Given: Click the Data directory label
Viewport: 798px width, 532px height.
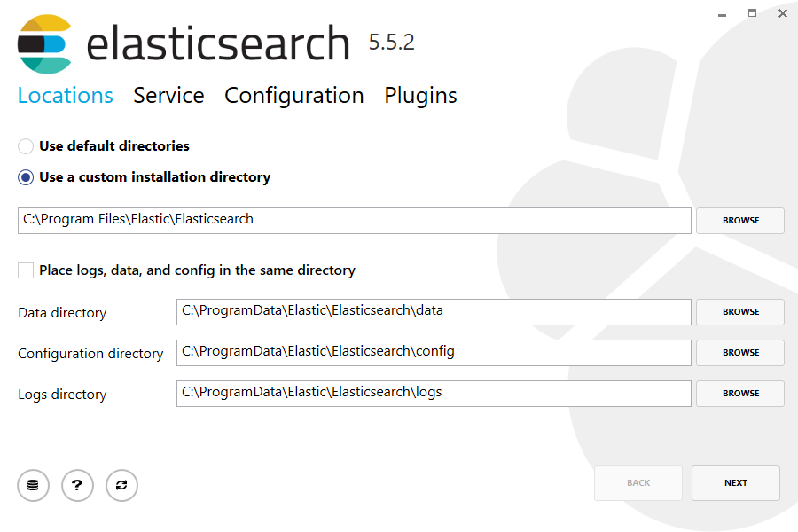Looking at the screenshot, I should pos(62,313).
